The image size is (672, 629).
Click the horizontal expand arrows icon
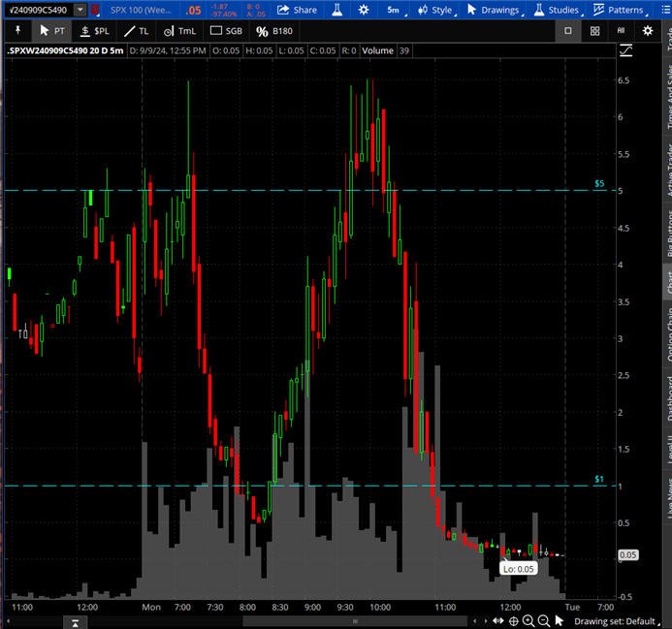pyautogui.click(x=498, y=621)
